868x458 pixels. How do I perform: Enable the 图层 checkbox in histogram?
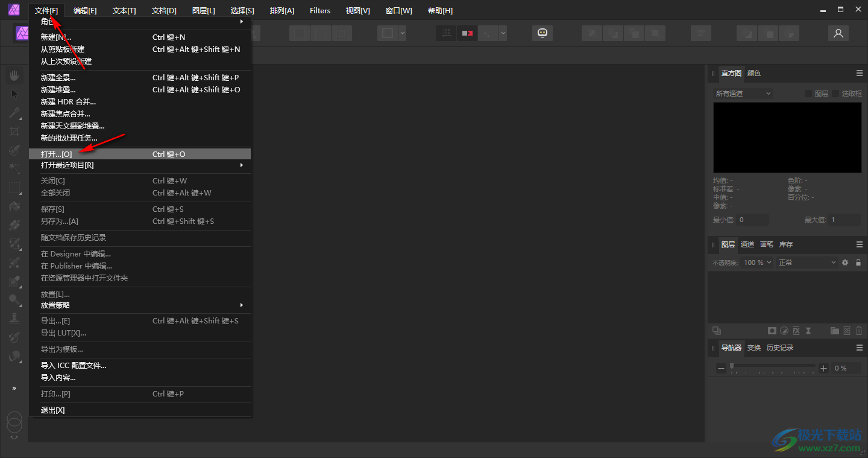[808, 94]
